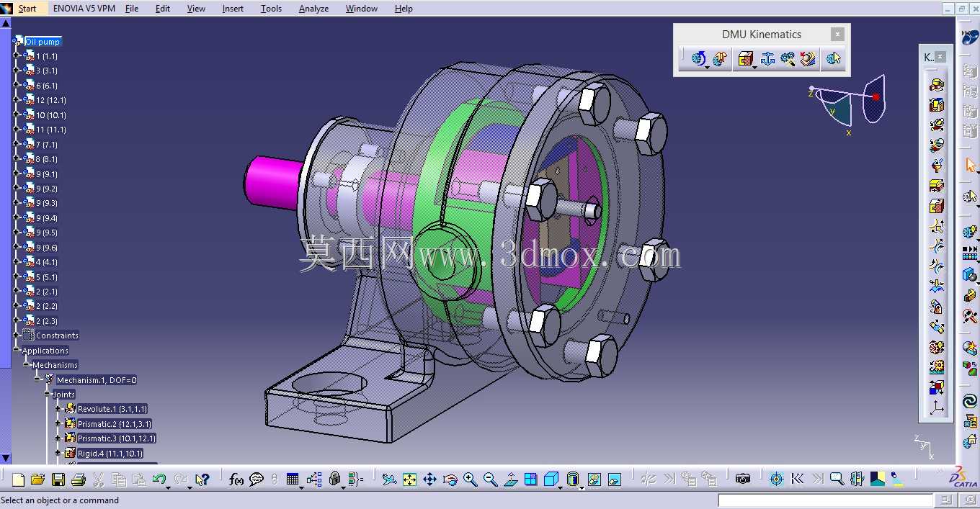This screenshot has height=509, width=980.
Task: Expand the 12 (12.1) part node
Action: point(17,100)
